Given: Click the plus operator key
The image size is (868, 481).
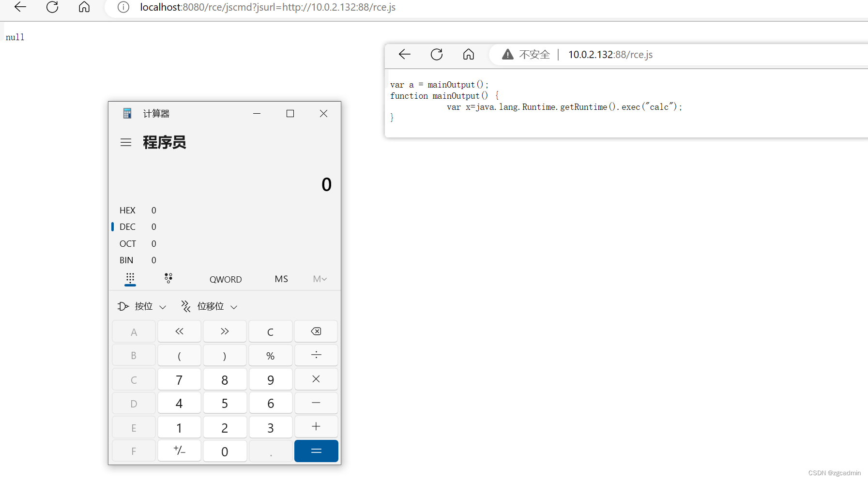Looking at the screenshot, I should 316,427.
